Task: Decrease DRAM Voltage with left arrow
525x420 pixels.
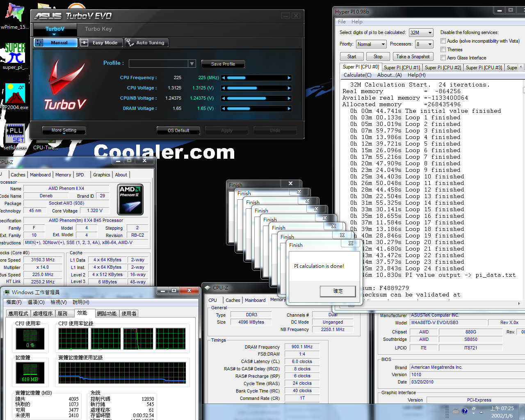Action: click(223, 109)
